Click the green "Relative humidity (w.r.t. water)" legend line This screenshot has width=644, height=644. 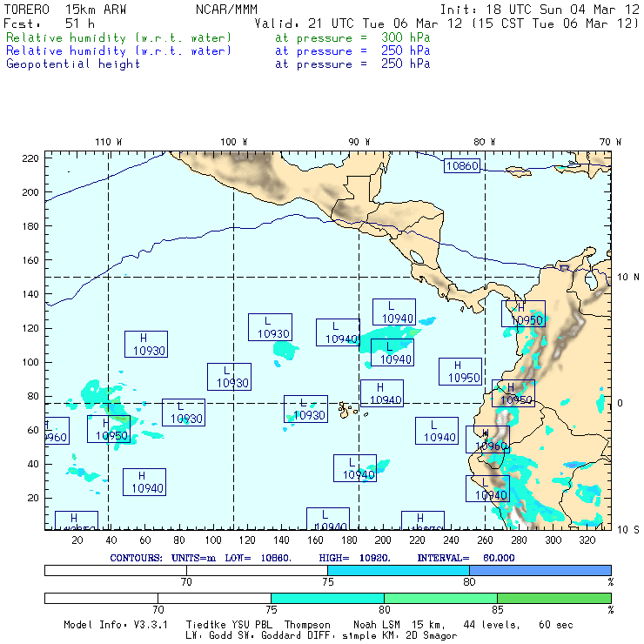point(118,37)
